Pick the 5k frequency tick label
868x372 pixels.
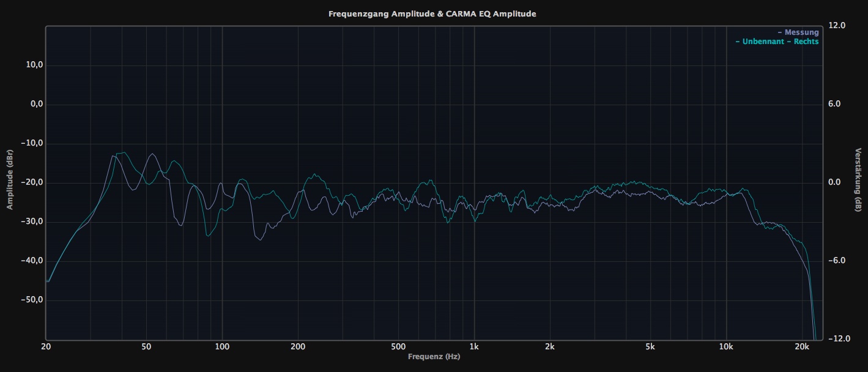pos(650,347)
